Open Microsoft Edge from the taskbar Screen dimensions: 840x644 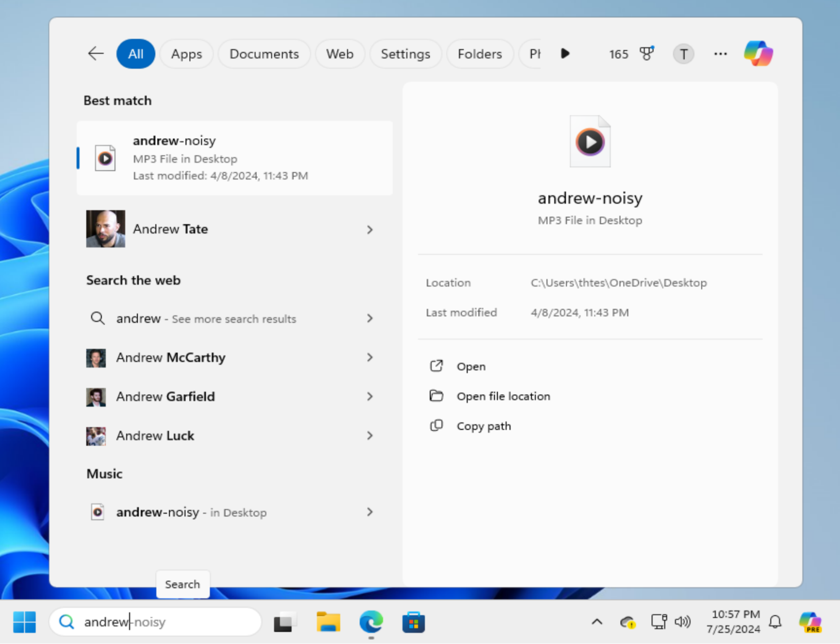371,622
